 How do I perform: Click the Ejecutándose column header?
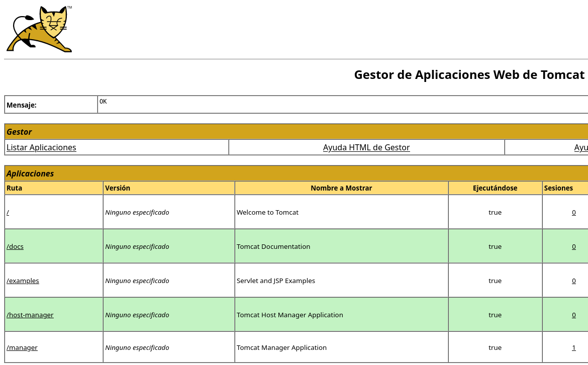(495, 188)
